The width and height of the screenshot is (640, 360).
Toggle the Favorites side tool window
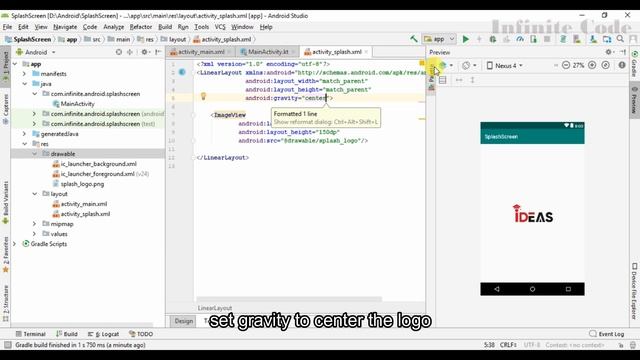click(6, 254)
